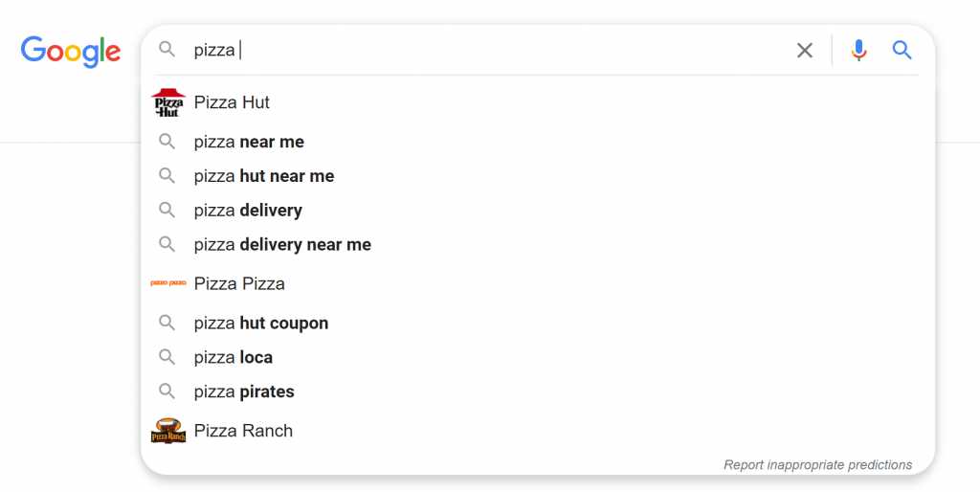Start voice search with the microphone icon

click(x=858, y=50)
